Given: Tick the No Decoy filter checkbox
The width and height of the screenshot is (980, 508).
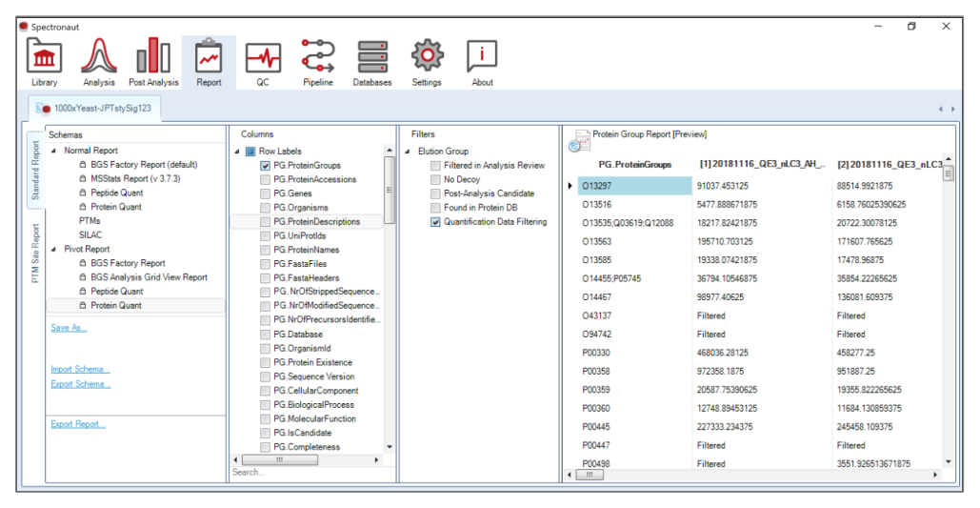Looking at the screenshot, I should pos(435,179).
